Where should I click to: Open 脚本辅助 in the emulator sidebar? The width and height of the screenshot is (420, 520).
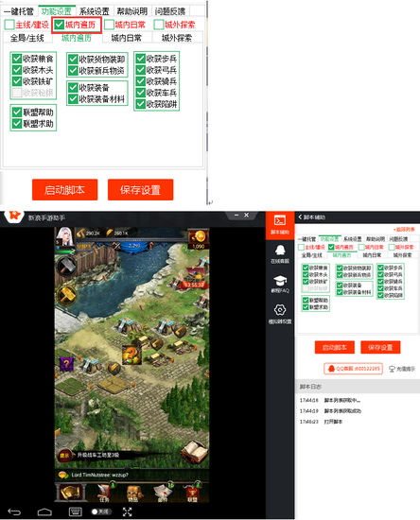tap(280, 224)
